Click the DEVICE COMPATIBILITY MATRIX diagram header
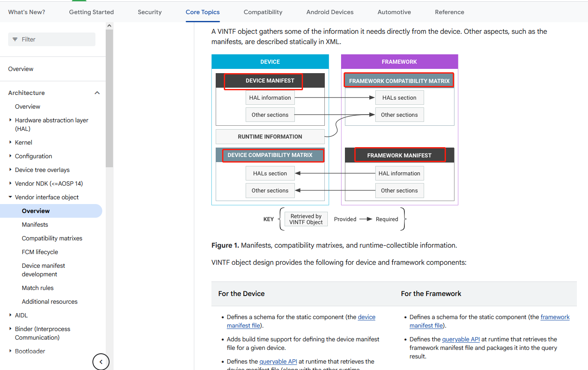 pos(270,155)
